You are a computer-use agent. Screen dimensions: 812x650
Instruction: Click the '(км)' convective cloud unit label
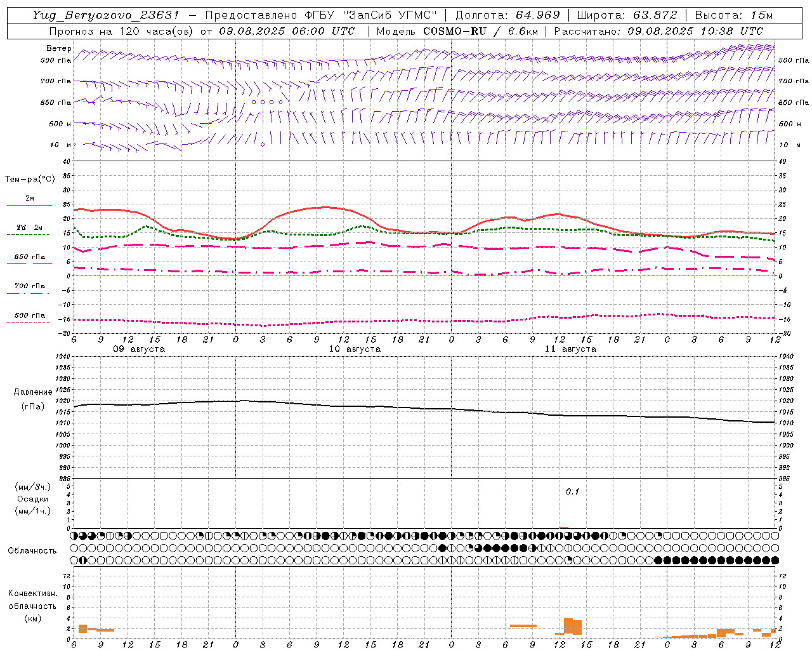(x=32, y=618)
